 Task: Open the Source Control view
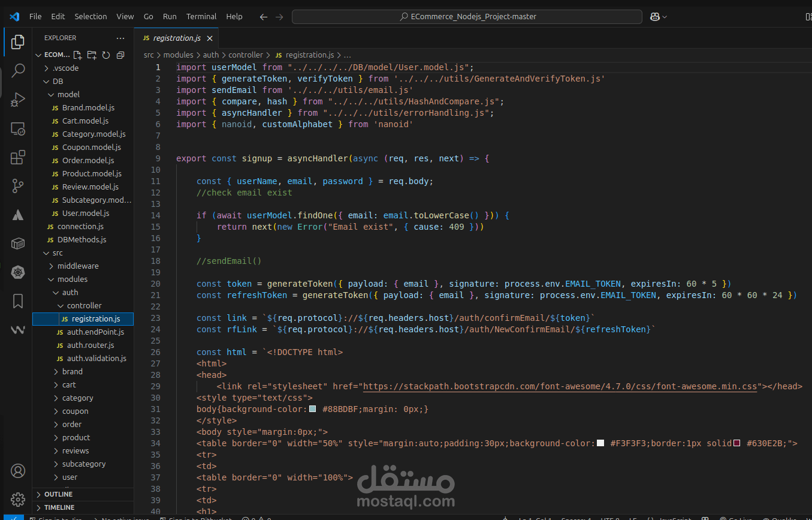click(18, 186)
